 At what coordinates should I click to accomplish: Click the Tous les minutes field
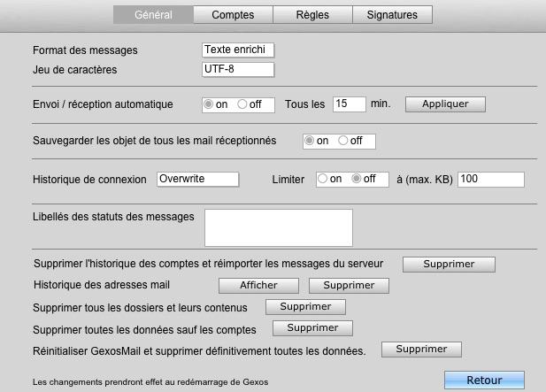point(350,104)
